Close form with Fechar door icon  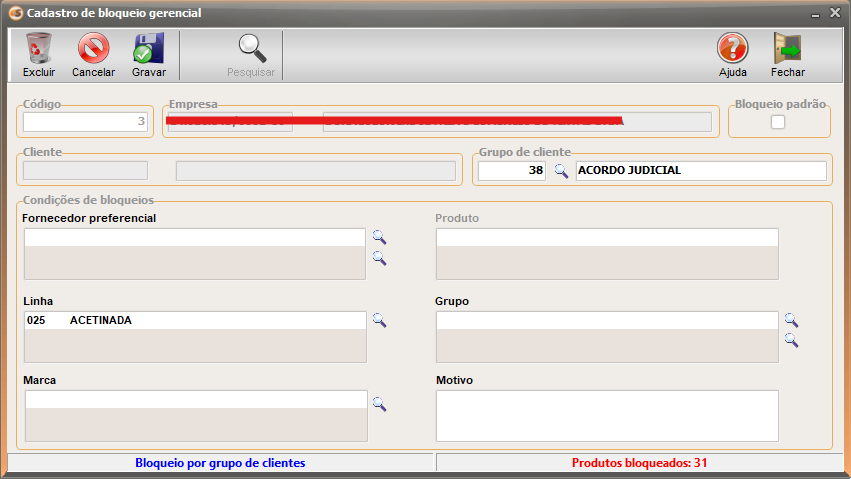(x=787, y=49)
